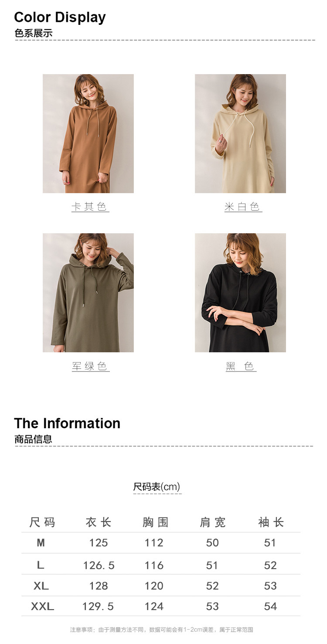The image size is (327, 644).
Task: Click the 黑色 color label
Action: [241, 366]
